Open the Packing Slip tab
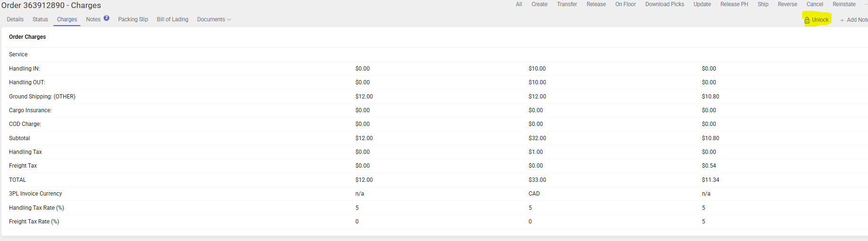This screenshot has width=868, height=241. pyautogui.click(x=133, y=19)
